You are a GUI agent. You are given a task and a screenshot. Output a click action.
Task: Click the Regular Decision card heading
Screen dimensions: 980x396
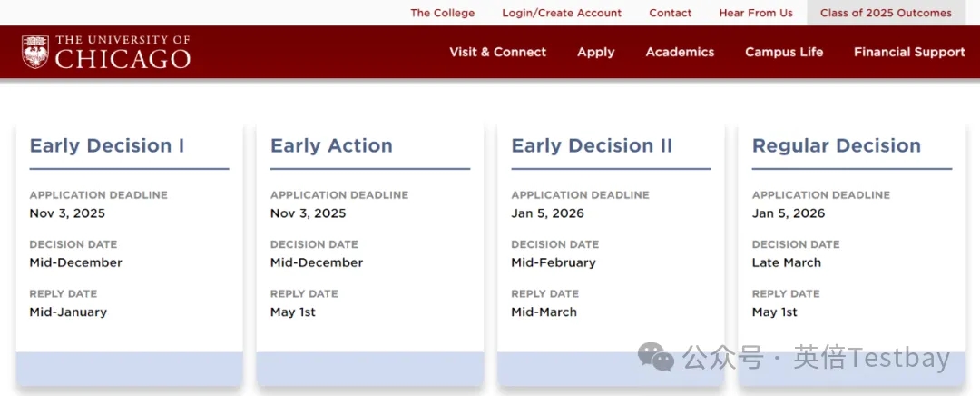pos(836,145)
